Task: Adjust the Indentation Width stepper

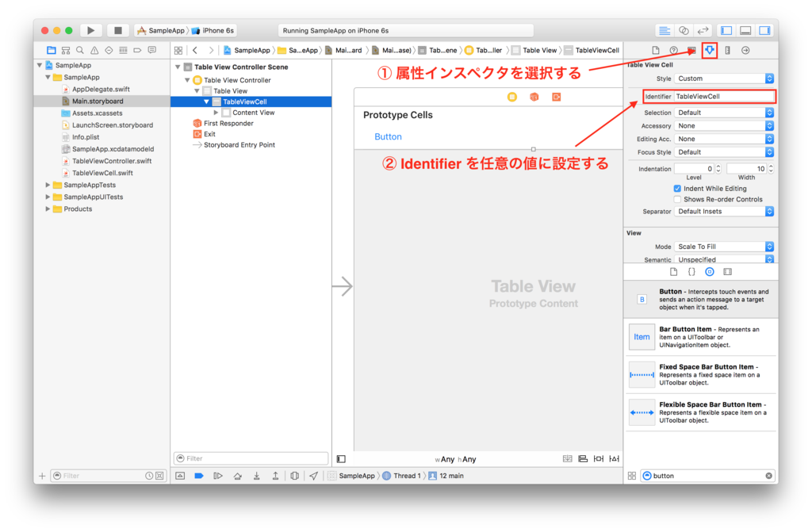Action: (771, 169)
